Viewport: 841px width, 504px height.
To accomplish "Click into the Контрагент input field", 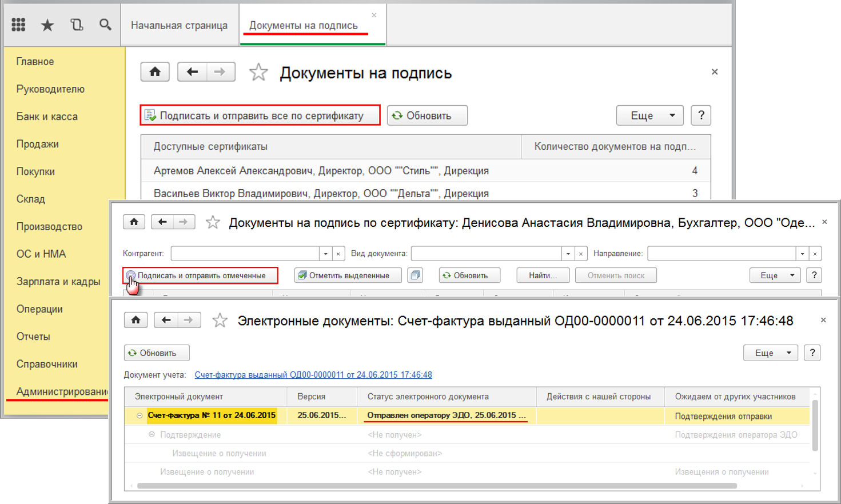I will pos(245,254).
